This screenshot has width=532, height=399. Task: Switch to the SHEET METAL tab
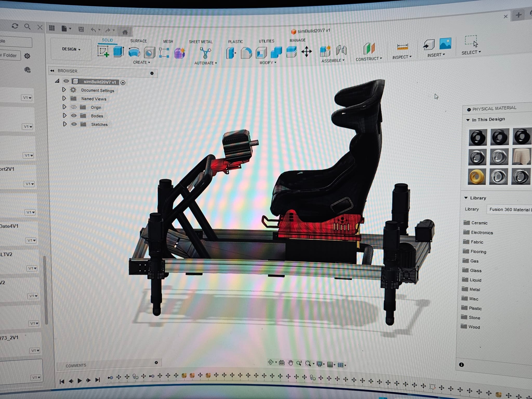pyautogui.click(x=201, y=42)
